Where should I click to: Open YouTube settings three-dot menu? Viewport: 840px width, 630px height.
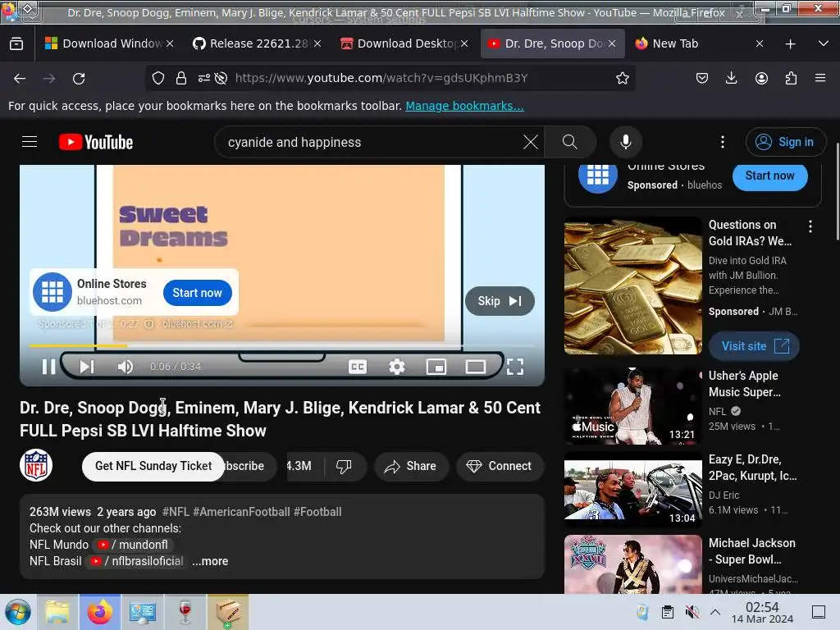pyautogui.click(x=722, y=142)
